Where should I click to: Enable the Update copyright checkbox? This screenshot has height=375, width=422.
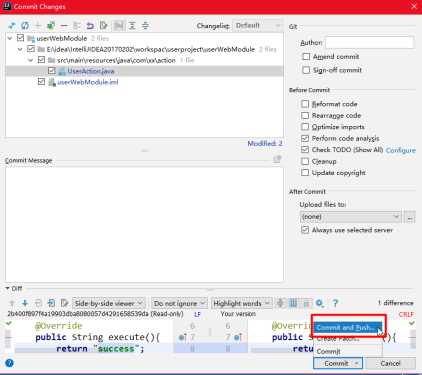click(x=305, y=172)
